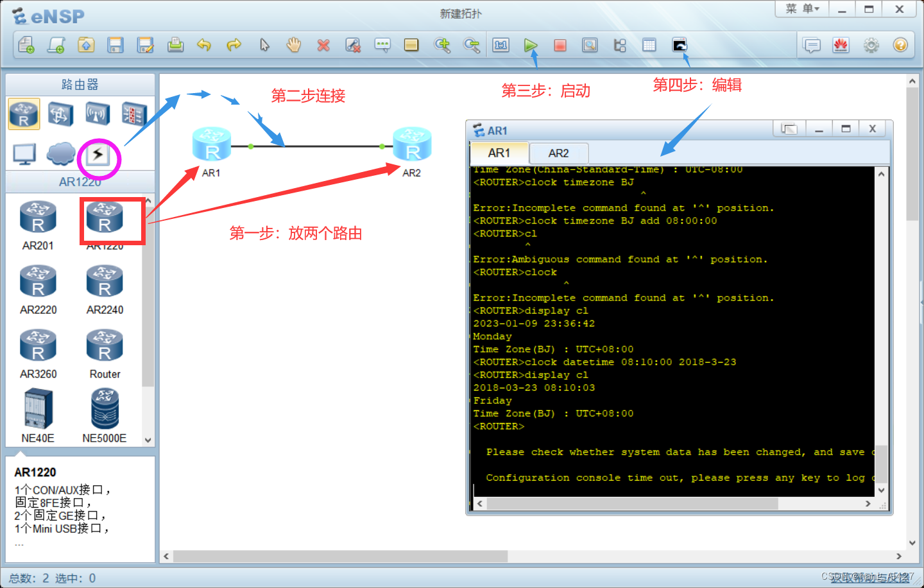924x588 pixels.
Task: Switch to the AR2 console tab
Action: tap(558, 153)
